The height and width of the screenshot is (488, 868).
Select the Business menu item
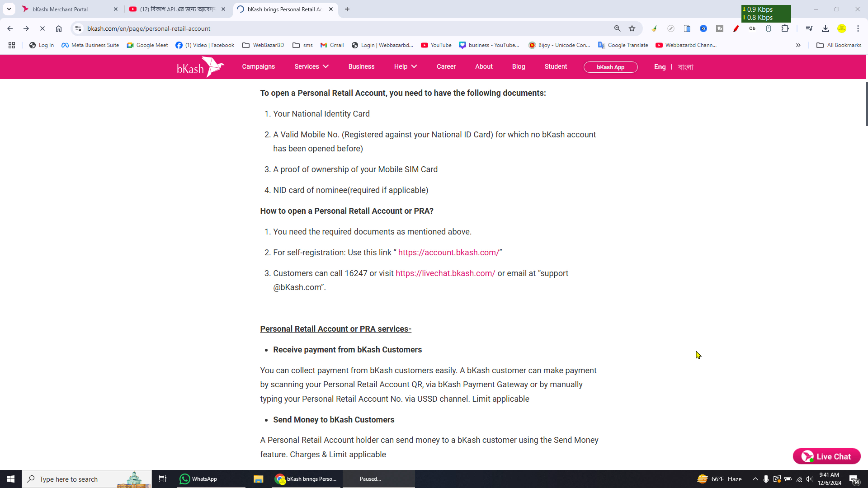362,67
